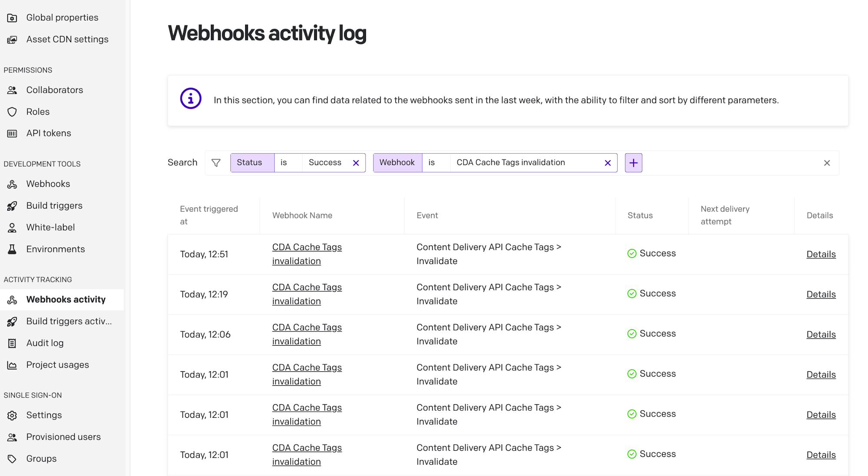The image size is (868, 476).
Task: Click the 'Today, 12:06' timestamp cell
Action: (205, 335)
